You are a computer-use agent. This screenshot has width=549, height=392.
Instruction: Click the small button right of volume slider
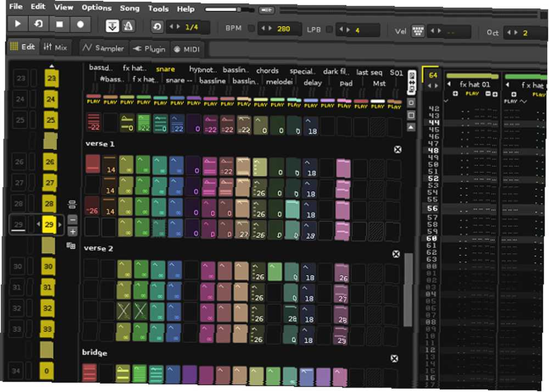pyautogui.click(x=266, y=10)
